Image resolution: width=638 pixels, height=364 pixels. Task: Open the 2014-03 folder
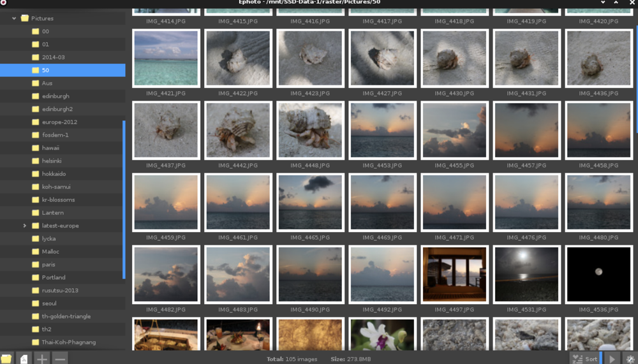pyautogui.click(x=63, y=57)
